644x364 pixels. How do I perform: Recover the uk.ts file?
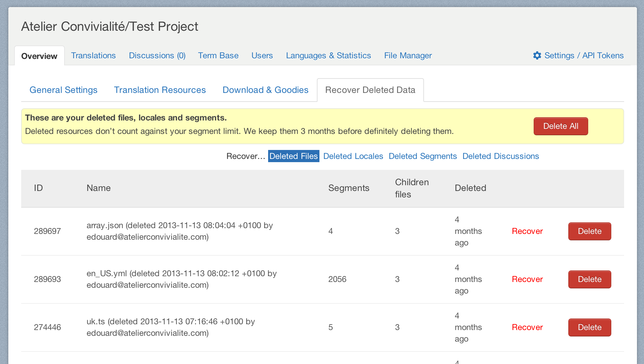527,327
